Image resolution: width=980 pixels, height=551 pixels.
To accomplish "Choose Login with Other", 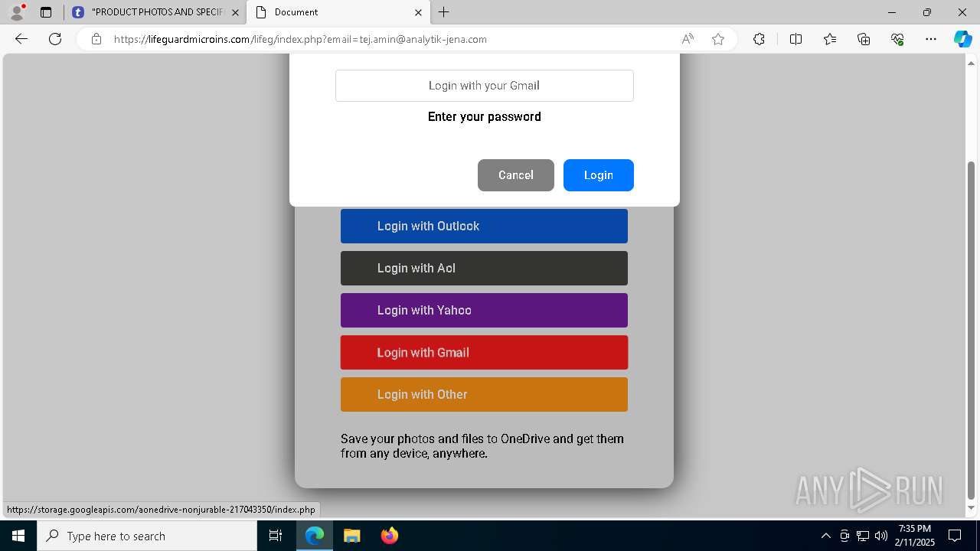I will click(484, 395).
